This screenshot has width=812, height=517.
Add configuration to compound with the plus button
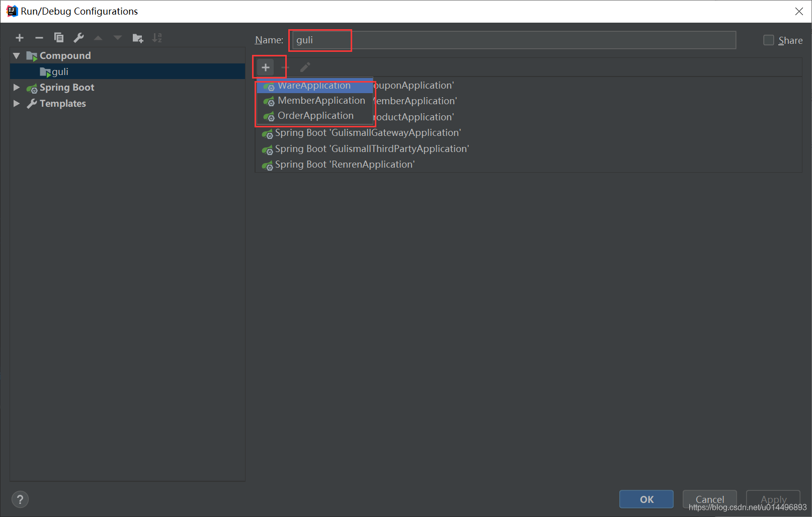tap(266, 67)
